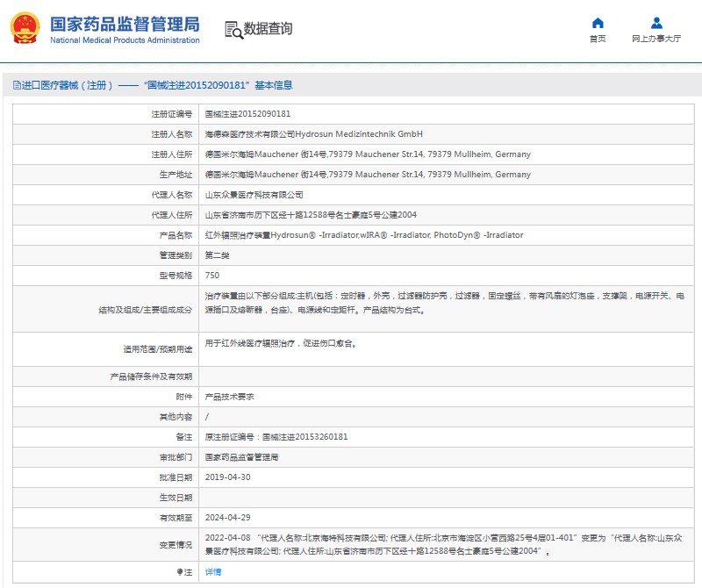
Task: Click the 附件 row label
Action: 184,397
